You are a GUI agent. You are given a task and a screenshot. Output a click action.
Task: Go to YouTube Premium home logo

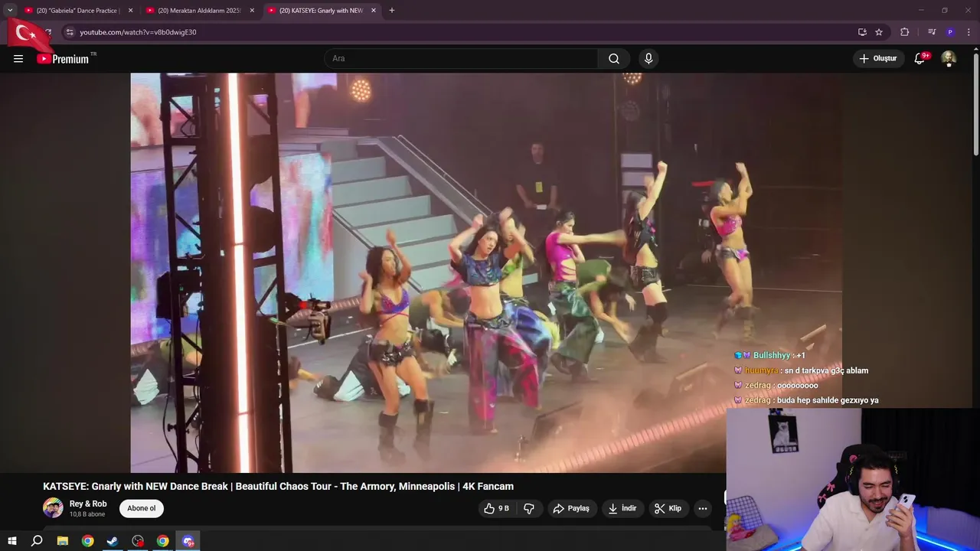pos(63,59)
